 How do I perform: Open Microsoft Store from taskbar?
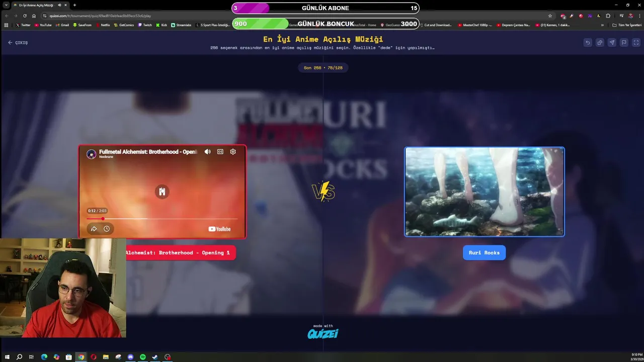tap(69, 357)
